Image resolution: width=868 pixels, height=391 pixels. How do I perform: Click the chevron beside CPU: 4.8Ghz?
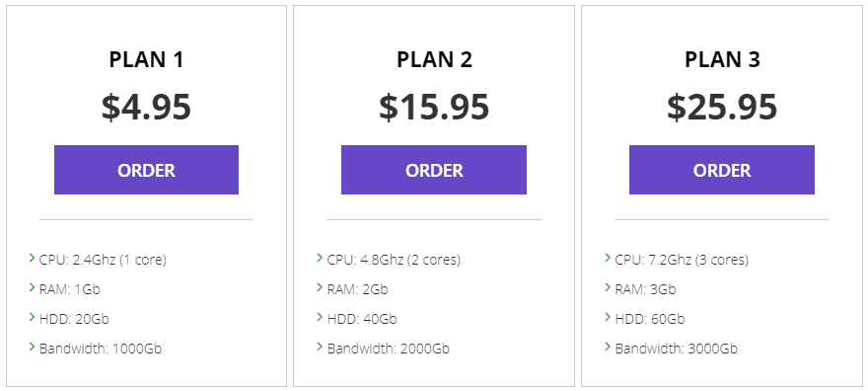pos(320,258)
